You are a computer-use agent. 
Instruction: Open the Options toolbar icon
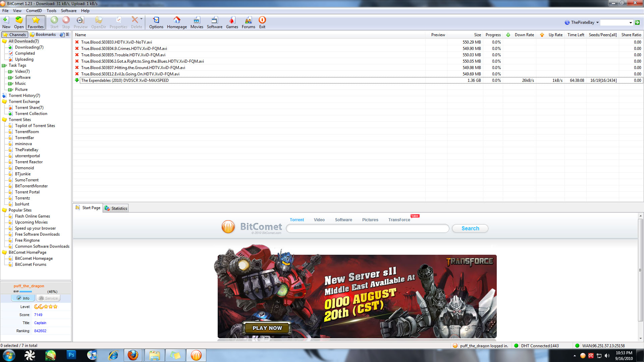click(156, 22)
